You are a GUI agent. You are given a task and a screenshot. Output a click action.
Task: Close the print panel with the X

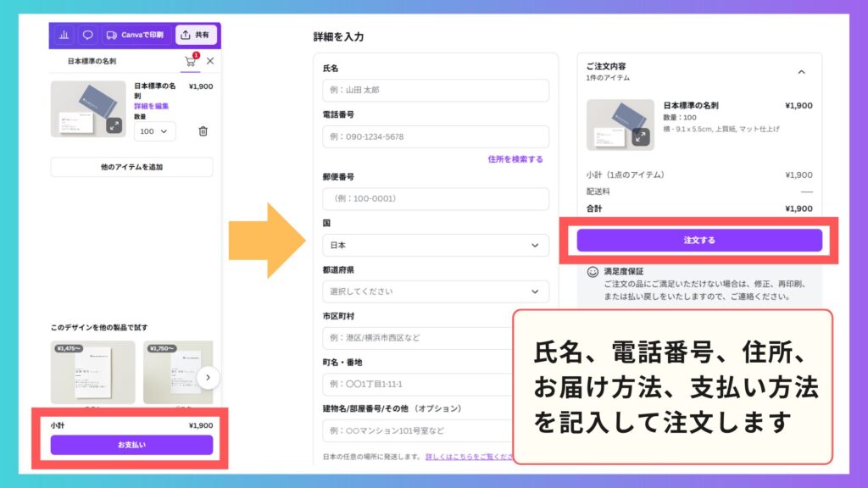(210, 61)
